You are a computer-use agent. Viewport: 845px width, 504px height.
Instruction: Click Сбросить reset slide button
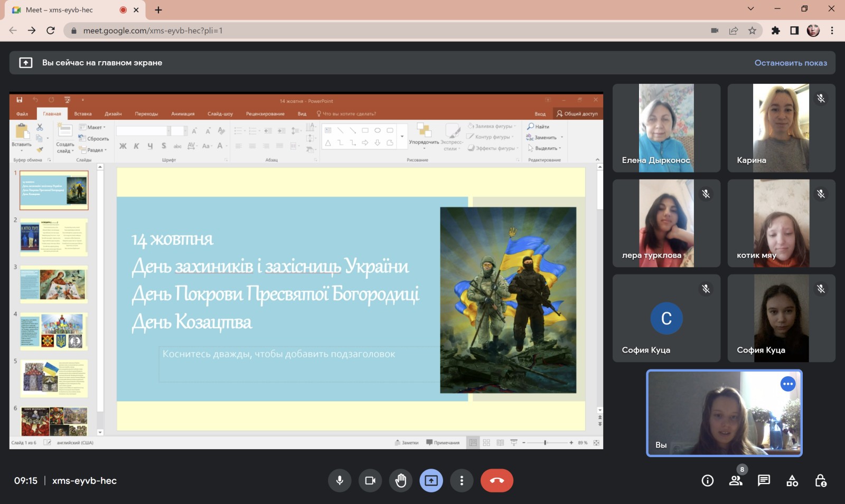point(94,138)
